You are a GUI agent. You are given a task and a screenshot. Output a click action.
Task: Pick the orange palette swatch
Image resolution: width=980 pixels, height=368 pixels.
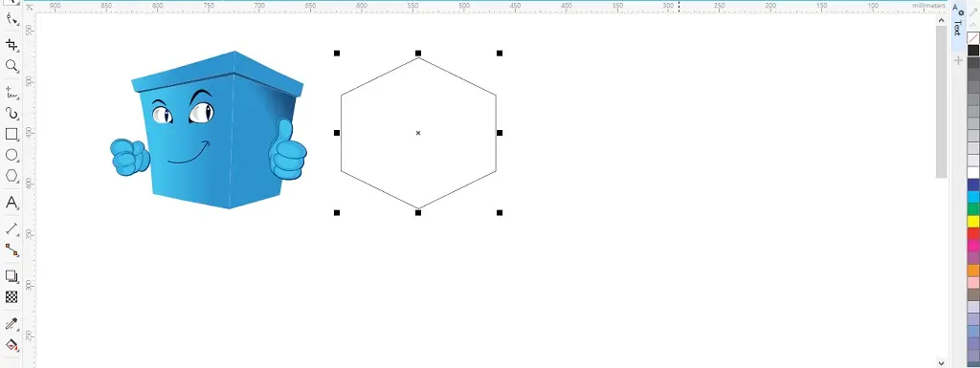click(x=973, y=271)
